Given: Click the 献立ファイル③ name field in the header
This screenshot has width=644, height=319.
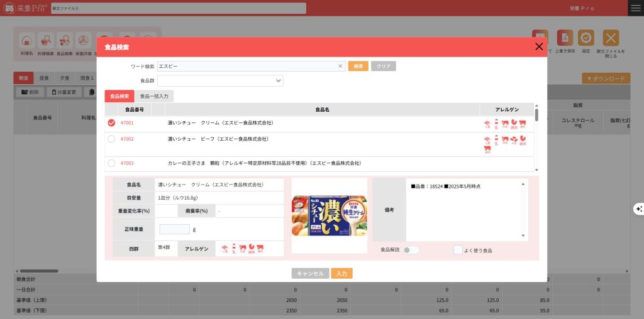Looking at the screenshot, I should (x=179, y=8).
